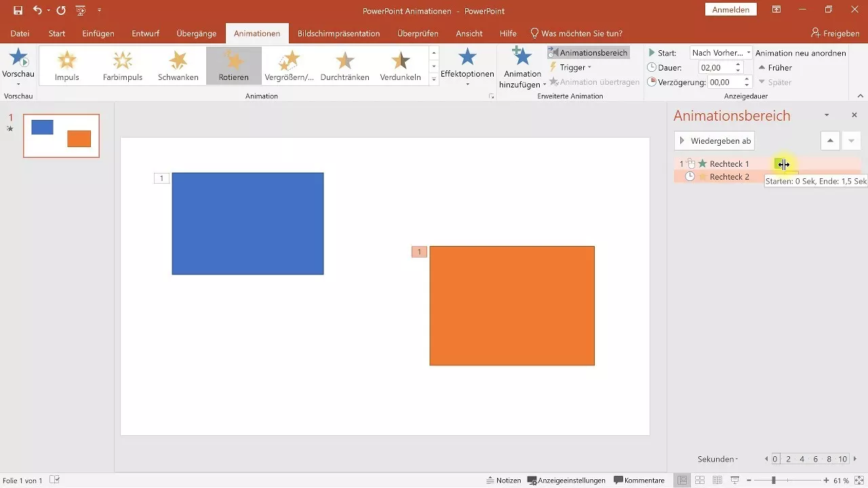Increase zoom using the plus control
This screenshot has height=488, width=868.
pos(826,480)
